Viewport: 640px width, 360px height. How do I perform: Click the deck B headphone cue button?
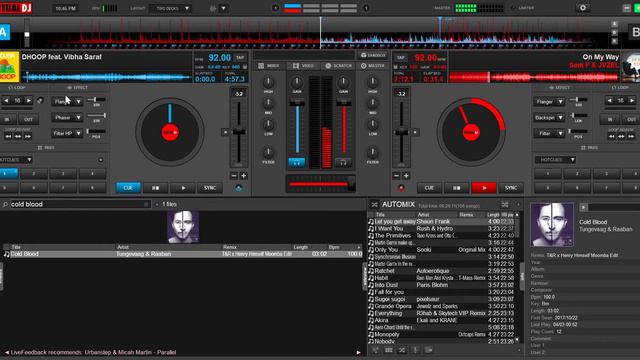click(x=343, y=162)
